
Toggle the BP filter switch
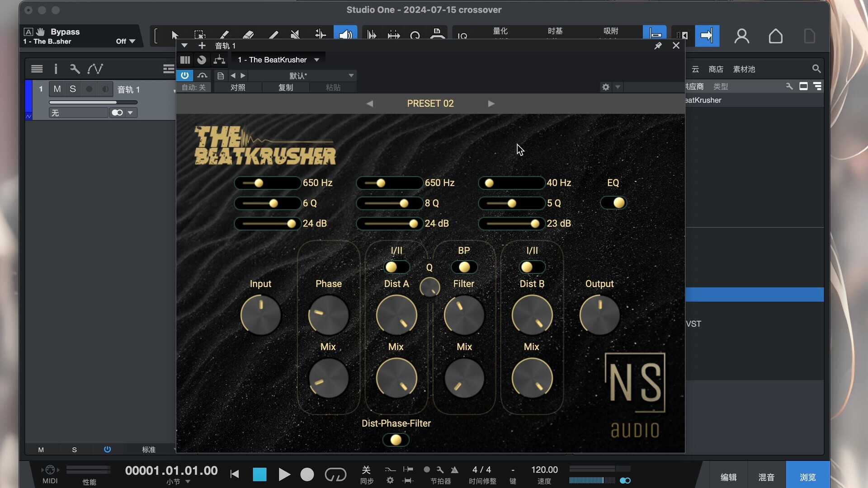point(464,267)
